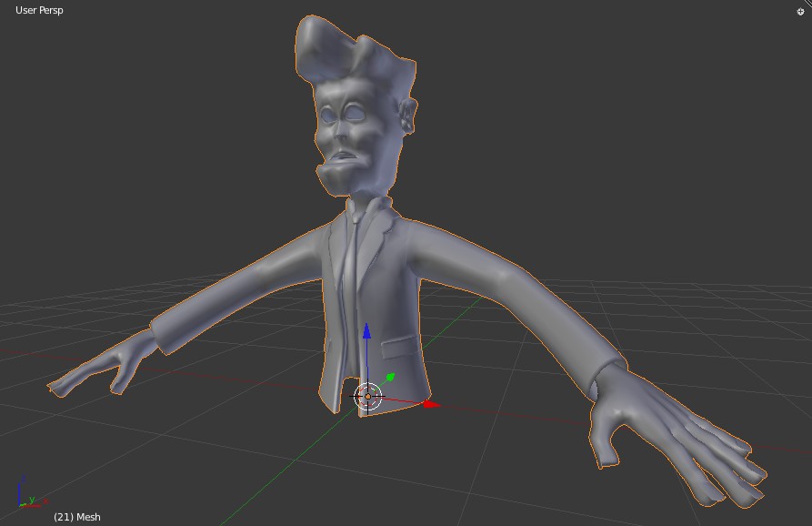Click the blue z label on the axis gizmo
The height and width of the screenshot is (526, 812).
click(x=24, y=477)
